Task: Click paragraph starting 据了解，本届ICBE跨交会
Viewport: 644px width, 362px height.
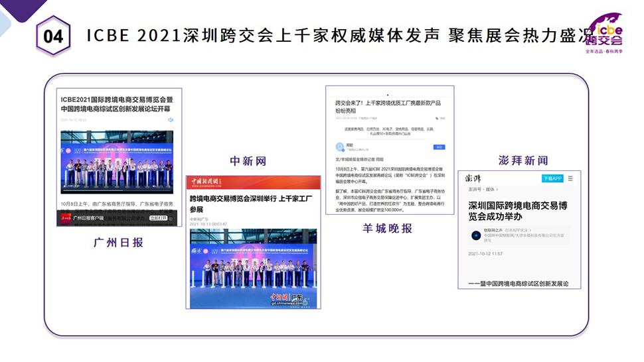Action: point(390,200)
